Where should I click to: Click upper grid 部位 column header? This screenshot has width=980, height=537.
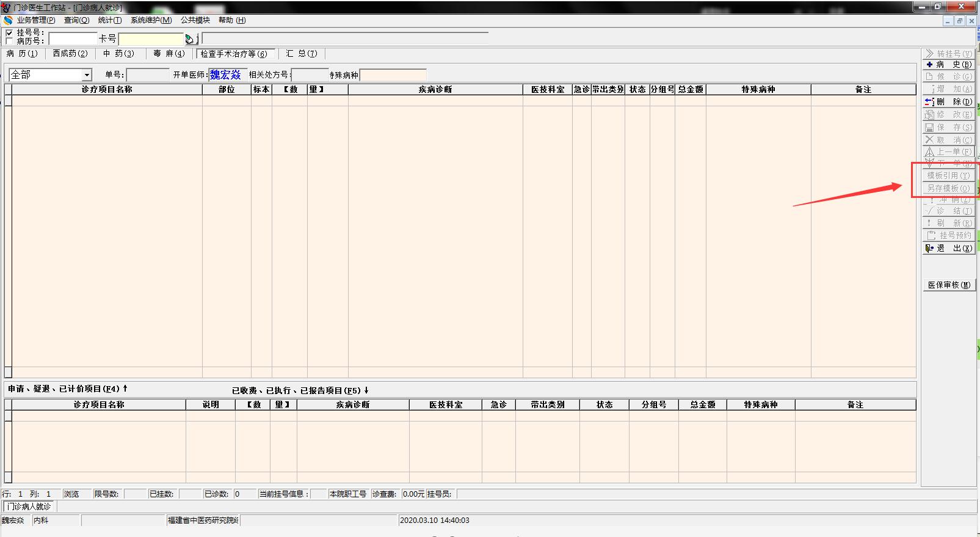click(227, 89)
